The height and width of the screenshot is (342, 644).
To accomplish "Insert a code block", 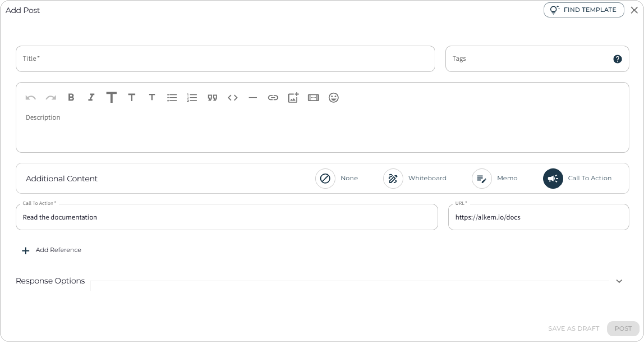I will tap(233, 98).
